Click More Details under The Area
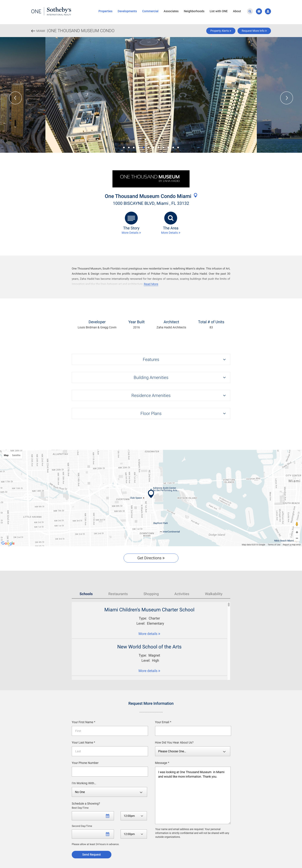302x868 pixels. pos(170,233)
